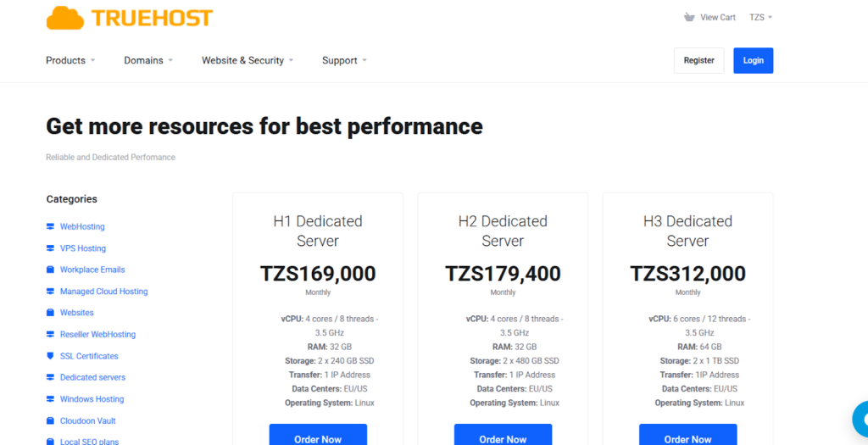Go to Workplace Emails category
This screenshot has height=445, width=868.
point(92,270)
